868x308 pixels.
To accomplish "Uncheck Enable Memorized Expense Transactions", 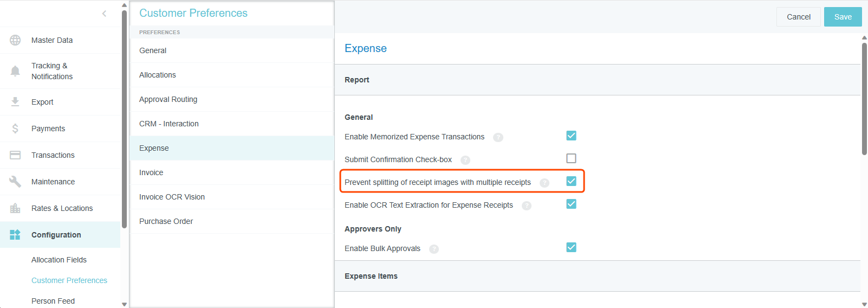I will 571,136.
